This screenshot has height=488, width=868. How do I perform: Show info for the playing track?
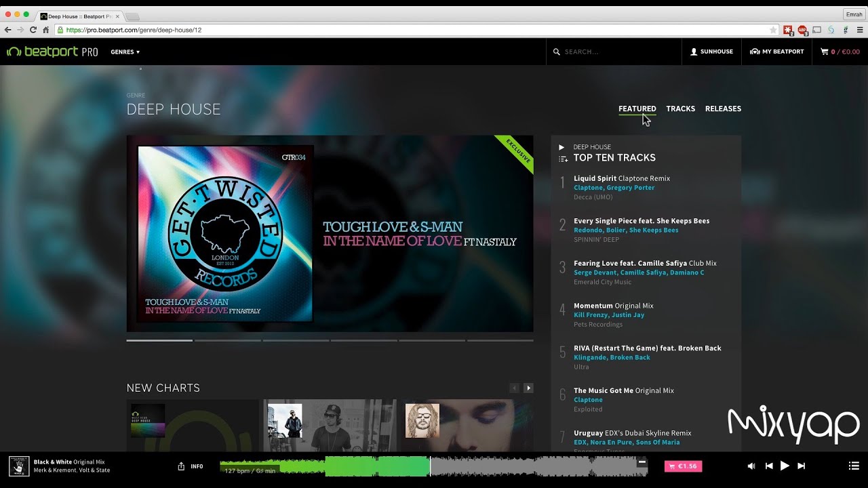point(197,466)
